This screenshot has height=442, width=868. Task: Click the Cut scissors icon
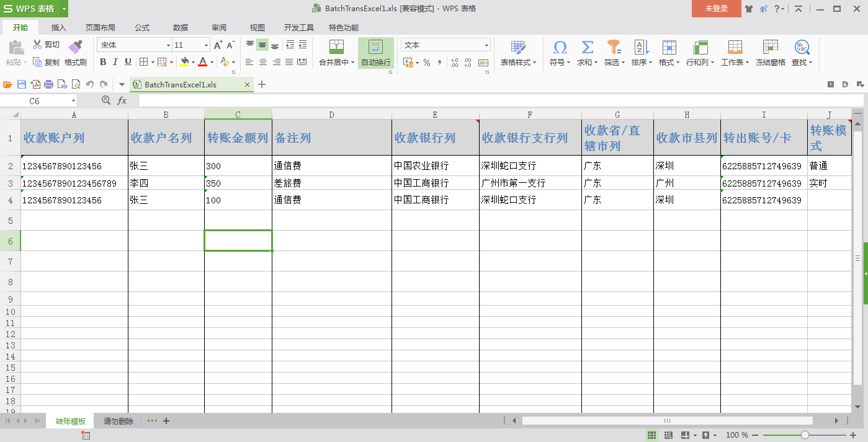[37, 45]
